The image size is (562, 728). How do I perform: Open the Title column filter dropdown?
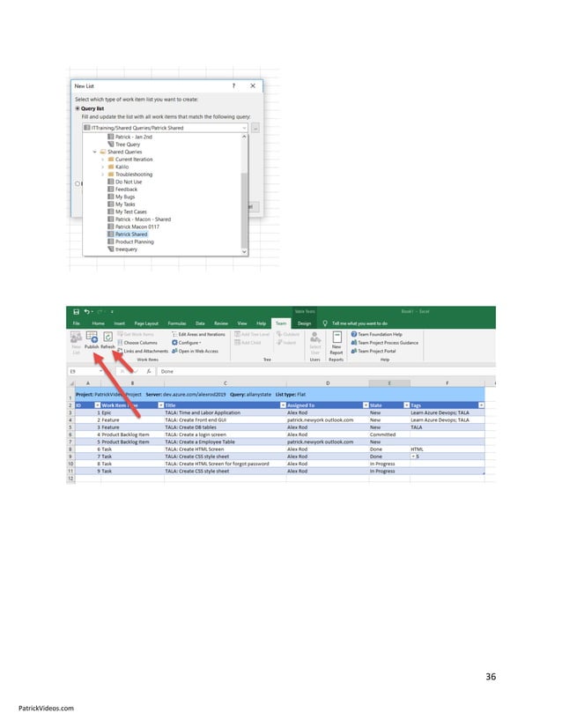tap(283, 405)
